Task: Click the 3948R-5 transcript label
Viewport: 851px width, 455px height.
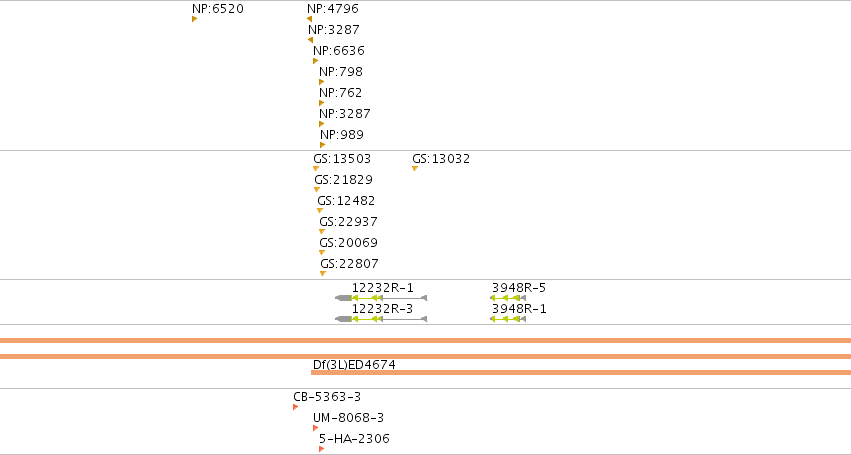Action: click(x=519, y=288)
